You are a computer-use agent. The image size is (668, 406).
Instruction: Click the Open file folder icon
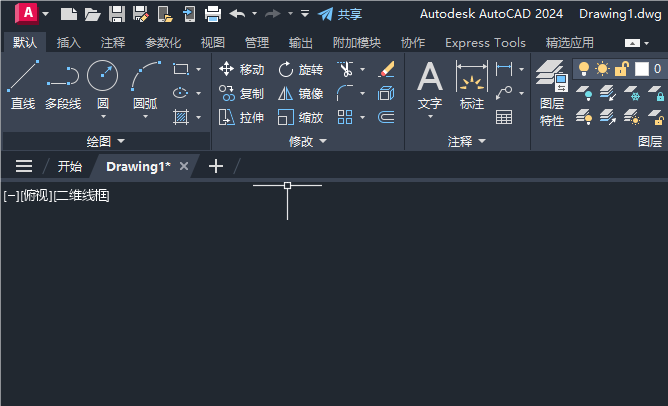coord(92,14)
